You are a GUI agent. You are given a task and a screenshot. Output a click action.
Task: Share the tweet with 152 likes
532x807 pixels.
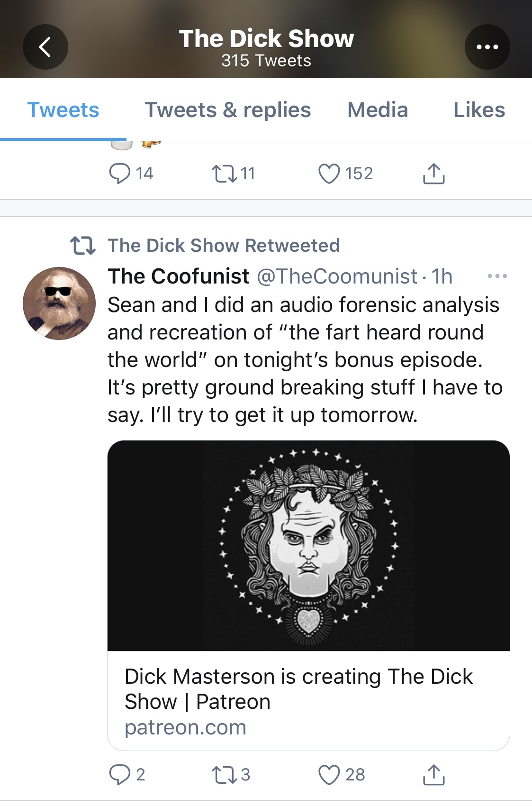point(433,174)
